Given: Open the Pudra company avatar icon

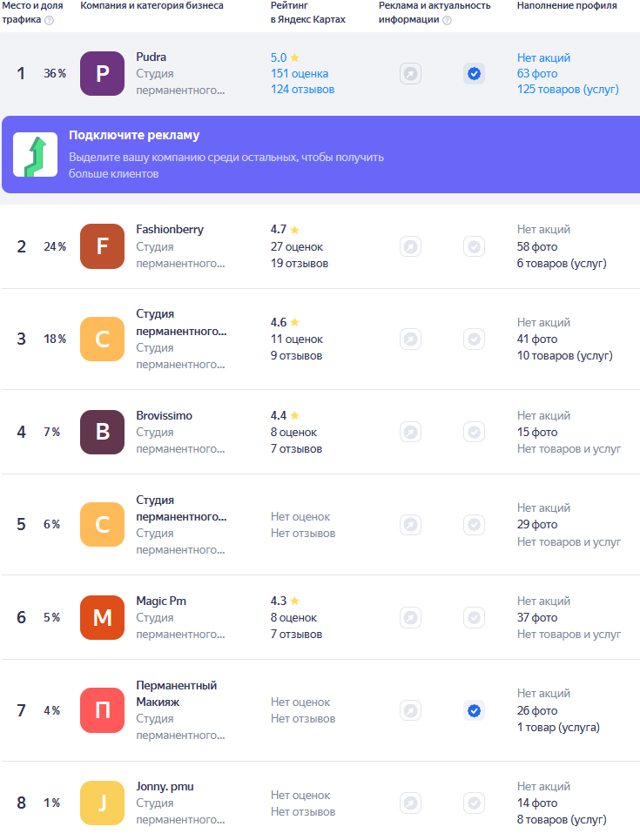Looking at the screenshot, I should click(103, 73).
